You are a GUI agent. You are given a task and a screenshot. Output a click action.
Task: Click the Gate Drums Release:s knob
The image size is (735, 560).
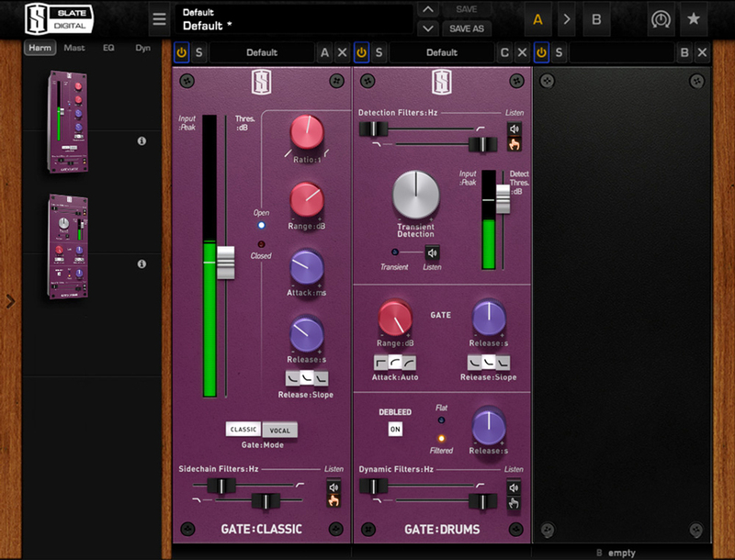[489, 318]
